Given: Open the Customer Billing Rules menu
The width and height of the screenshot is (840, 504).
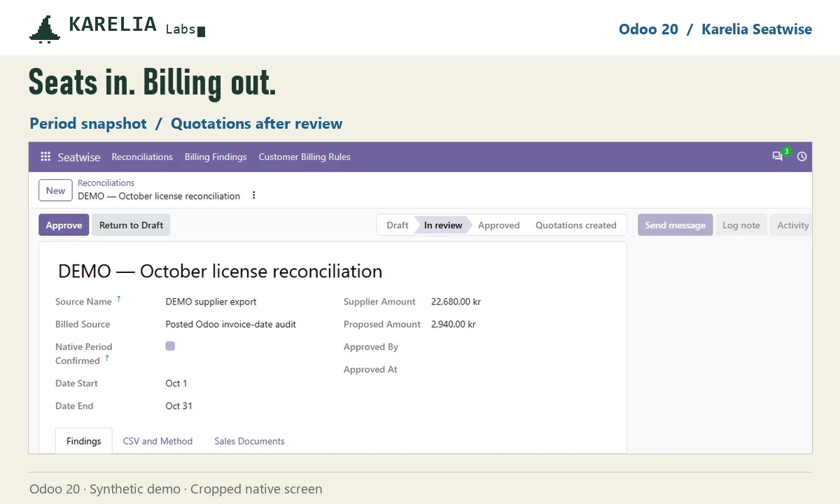Looking at the screenshot, I should (x=304, y=157).
